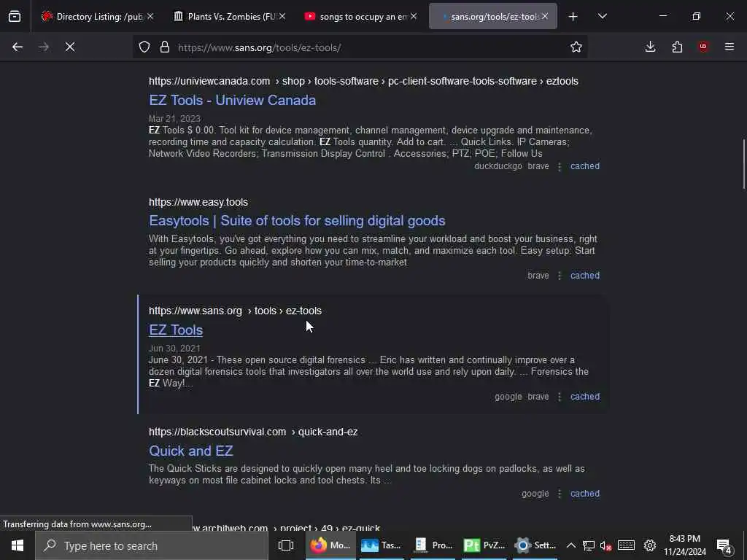Switch to Settings in taskbar
This screenshot has height=560, width=747.
pyautogui.click(x=535, y=545)
